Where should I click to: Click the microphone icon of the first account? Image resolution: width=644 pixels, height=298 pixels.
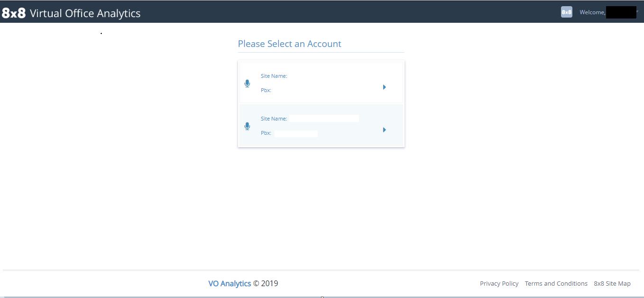(x=247, y=84)
